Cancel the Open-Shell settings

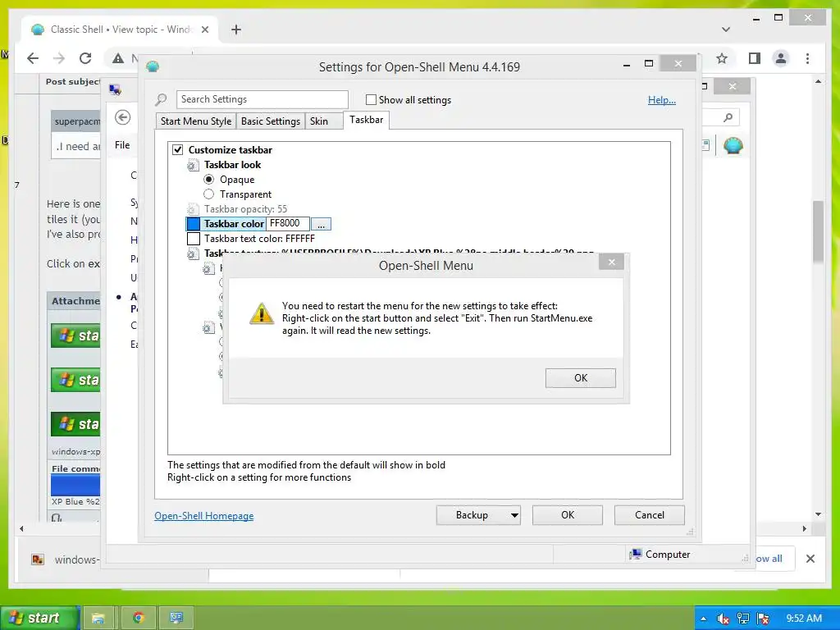pyautogui.click(x=650, y=515)
